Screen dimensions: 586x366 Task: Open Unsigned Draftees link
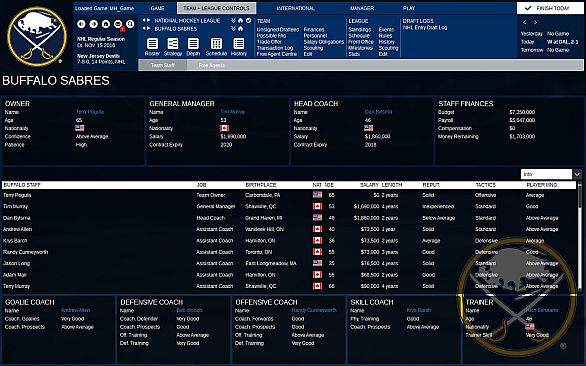click(x=278, y=30)
